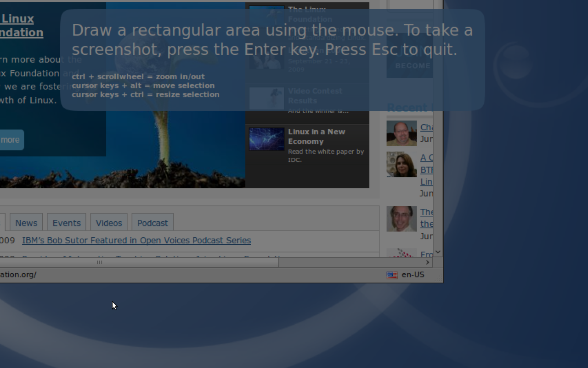The height and width of the screenshot is (368, 588).
Task: Click the Video Contest Results thumbnail
Action: (x=266, y=98)
